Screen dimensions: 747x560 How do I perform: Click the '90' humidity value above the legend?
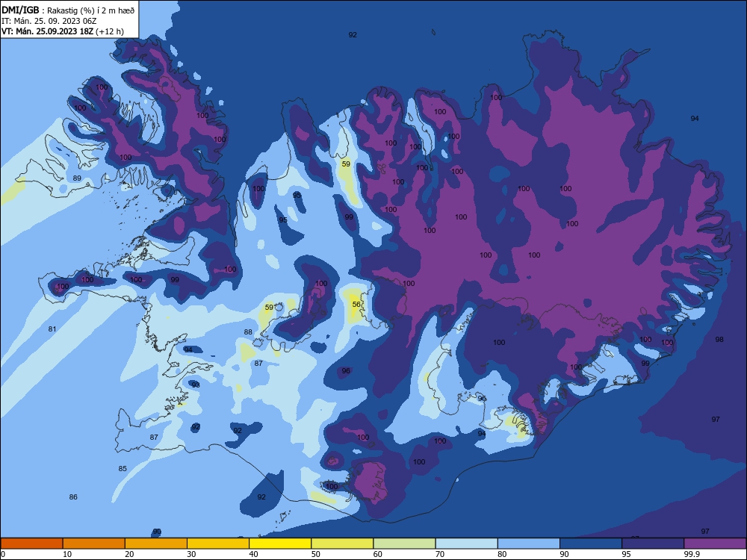[157, 532]
